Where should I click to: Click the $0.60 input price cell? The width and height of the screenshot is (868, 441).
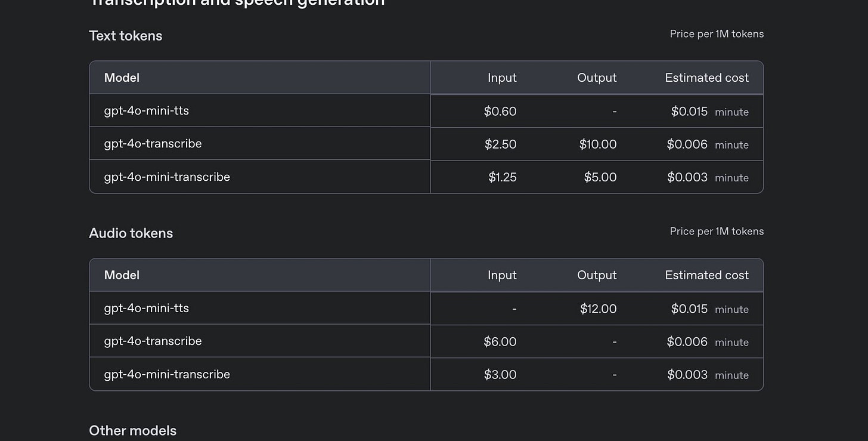coord(500,112)
